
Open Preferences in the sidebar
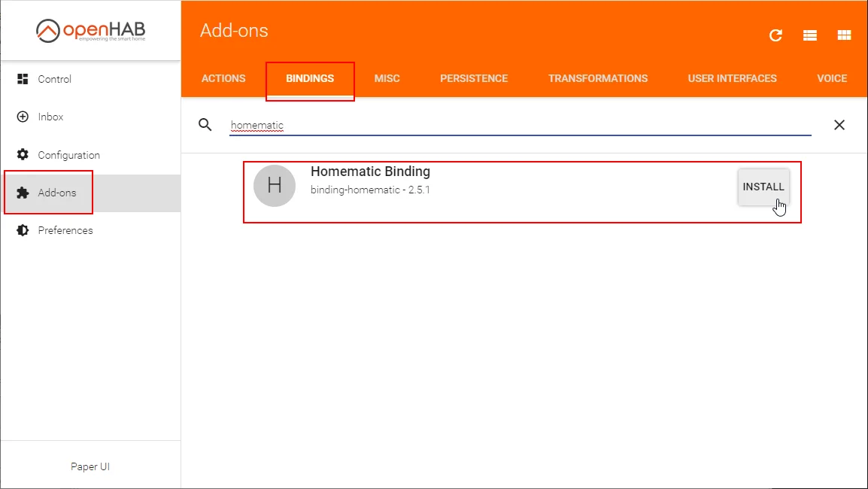pos(91,230)
